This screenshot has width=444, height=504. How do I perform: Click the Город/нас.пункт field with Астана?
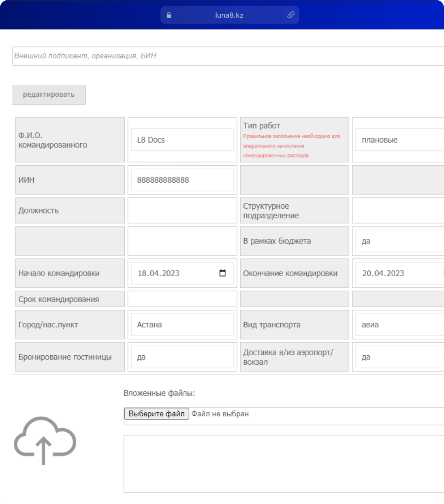[x=182, y=325]
